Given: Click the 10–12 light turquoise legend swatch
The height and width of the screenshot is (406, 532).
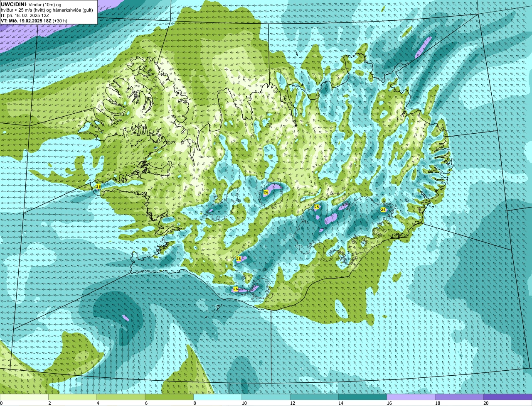Looking at the screenshot, I should pyautogui.click(x=266, y=397).
